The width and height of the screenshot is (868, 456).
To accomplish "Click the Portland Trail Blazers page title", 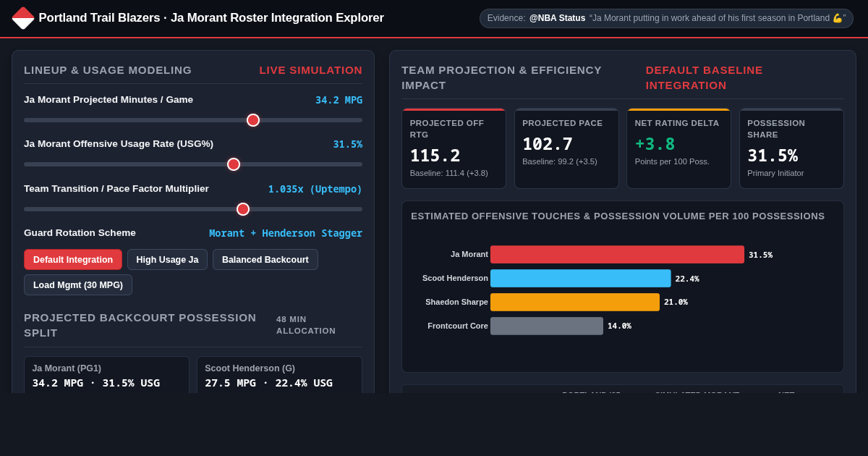I will tap(211, 18).
